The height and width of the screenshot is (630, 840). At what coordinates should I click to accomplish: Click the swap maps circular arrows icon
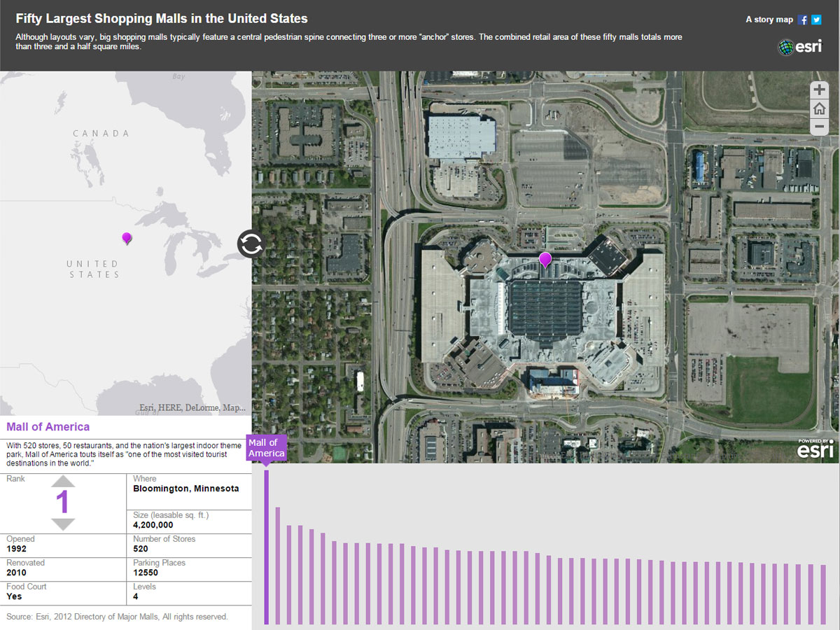(x=251, y=244)
